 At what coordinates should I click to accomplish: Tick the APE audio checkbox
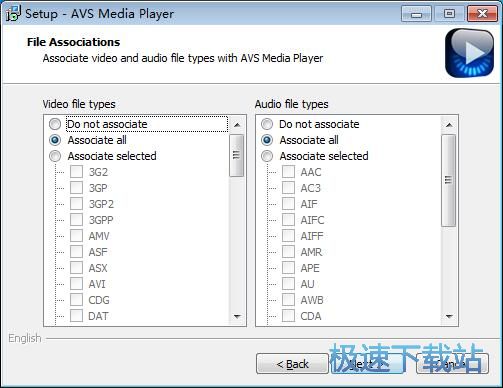pos(288,268)
